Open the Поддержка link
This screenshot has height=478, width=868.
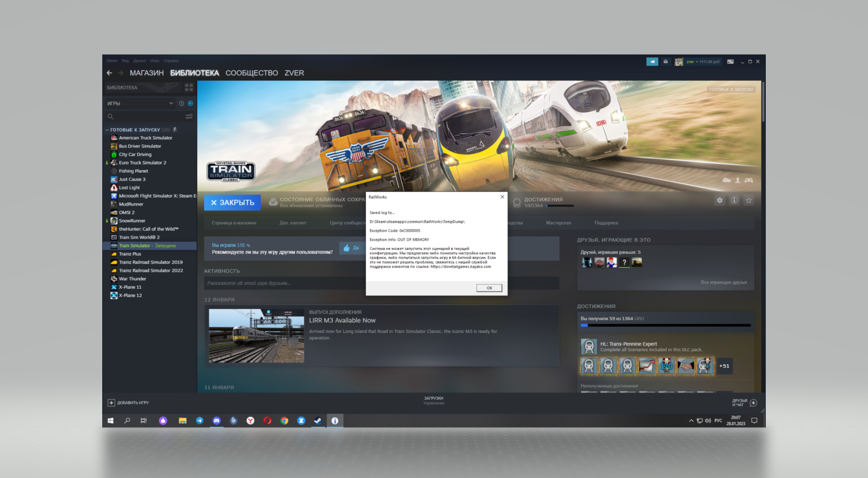[x=606, y=223]
